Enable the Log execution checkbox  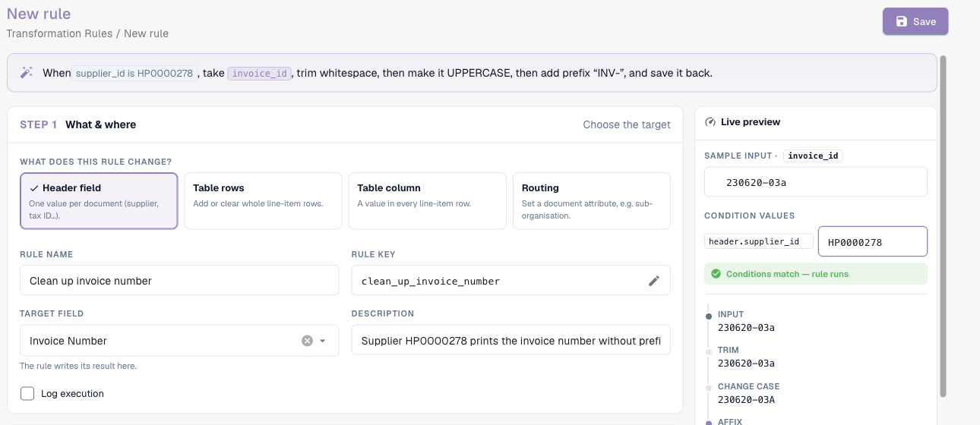click(27, 393)
